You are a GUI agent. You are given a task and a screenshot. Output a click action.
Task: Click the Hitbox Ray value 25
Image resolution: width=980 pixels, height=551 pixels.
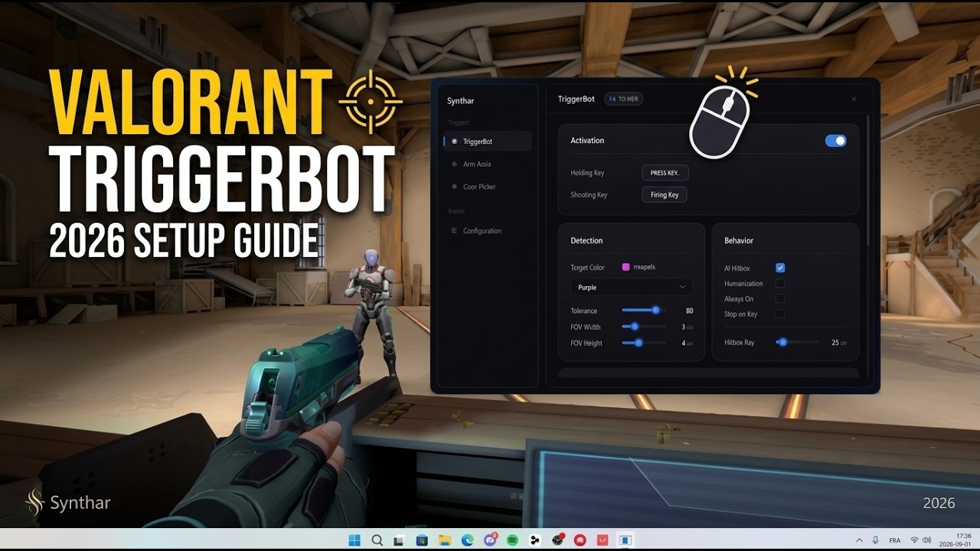835,343
